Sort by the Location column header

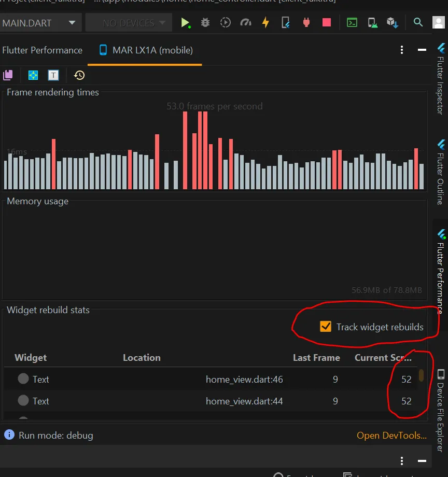tap(142, 358)
